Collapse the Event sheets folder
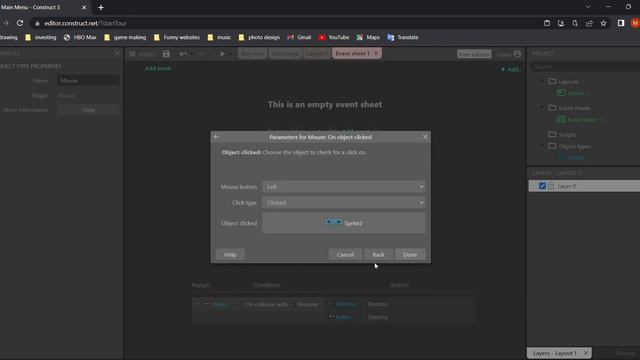The width and height of the screenshot is (640, 360). (542, 108)
